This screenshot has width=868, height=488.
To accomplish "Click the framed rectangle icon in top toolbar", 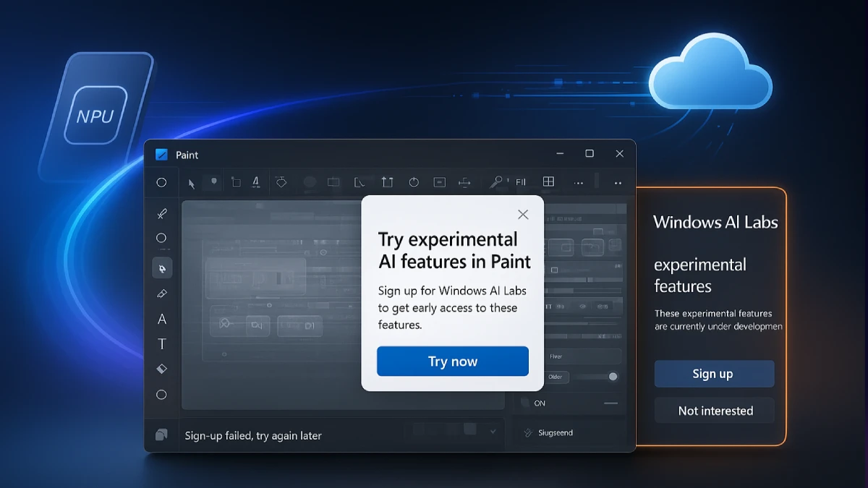I will (439, 182).
